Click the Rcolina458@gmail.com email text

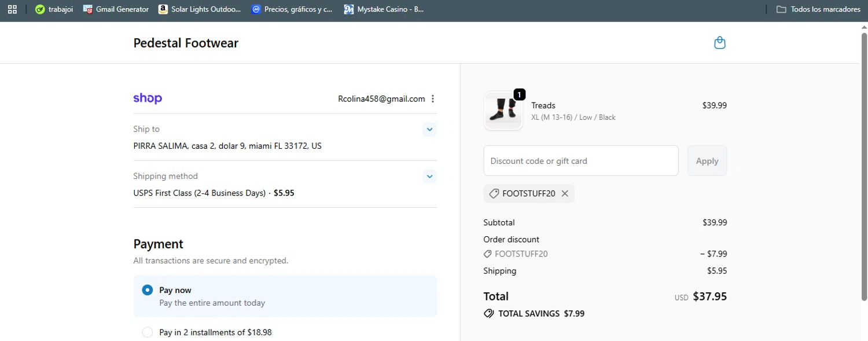(x=381, y=99)
